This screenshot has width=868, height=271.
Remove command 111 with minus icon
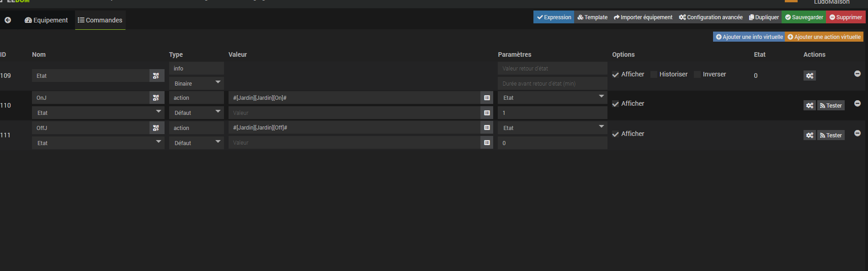coord(857,133)
